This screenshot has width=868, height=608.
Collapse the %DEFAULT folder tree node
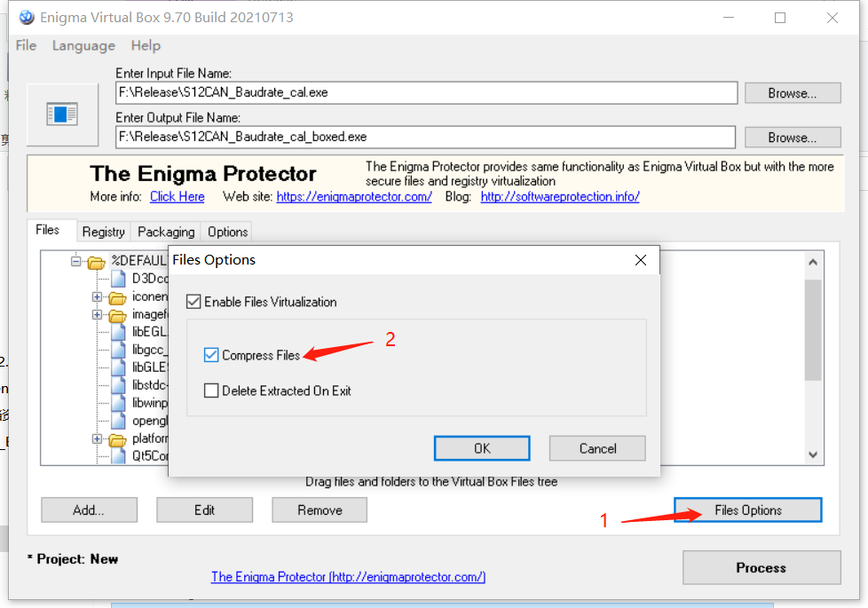(75, 261)
